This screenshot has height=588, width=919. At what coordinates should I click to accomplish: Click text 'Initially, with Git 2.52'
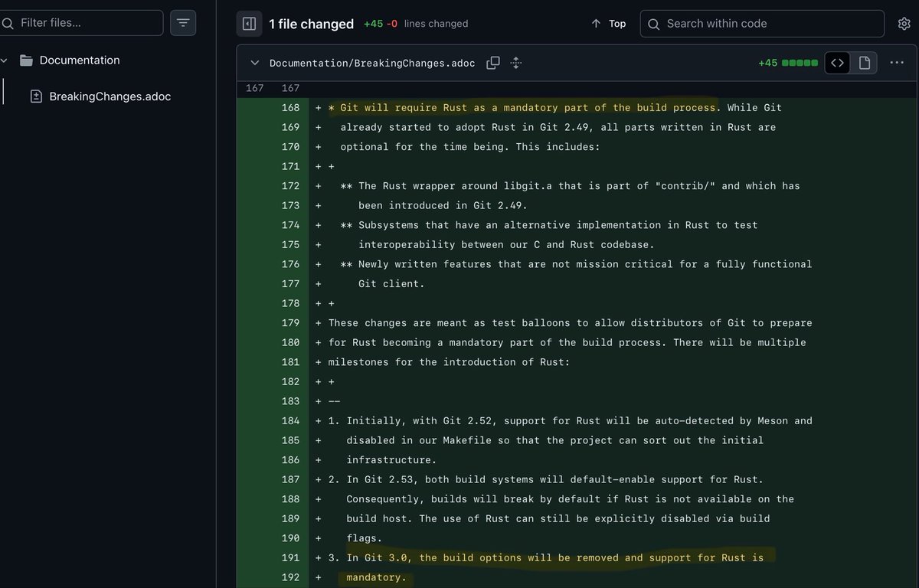[419, 420]
